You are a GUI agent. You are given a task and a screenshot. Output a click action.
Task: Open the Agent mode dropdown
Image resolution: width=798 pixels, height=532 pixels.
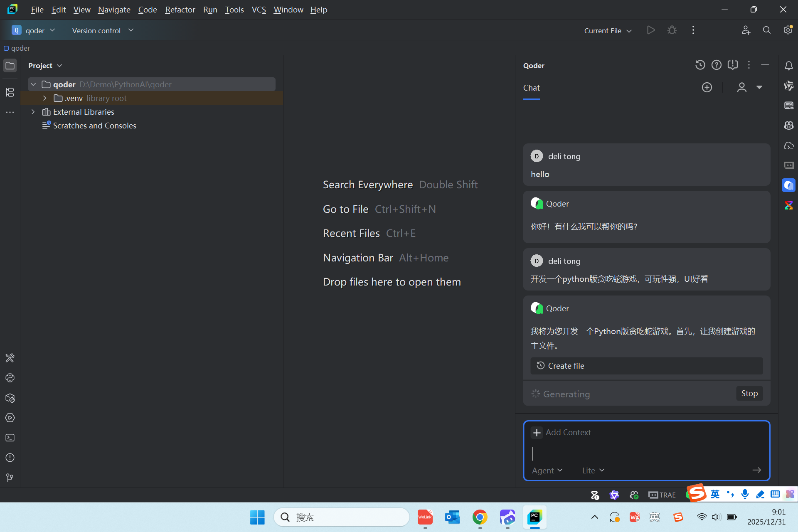(547, 470)
